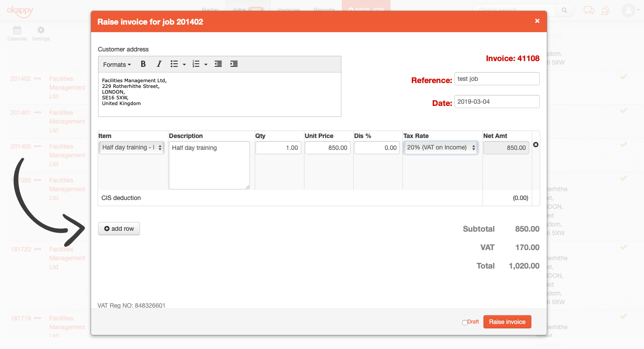The image size is (644, 349).
Task: Apply italic formatting in the address editor
Action: click(x=159, y=64)
